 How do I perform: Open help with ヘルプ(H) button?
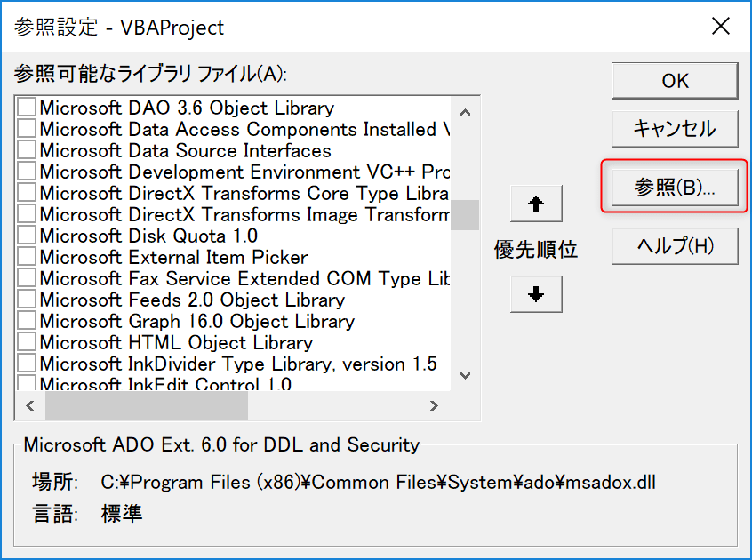674,246
